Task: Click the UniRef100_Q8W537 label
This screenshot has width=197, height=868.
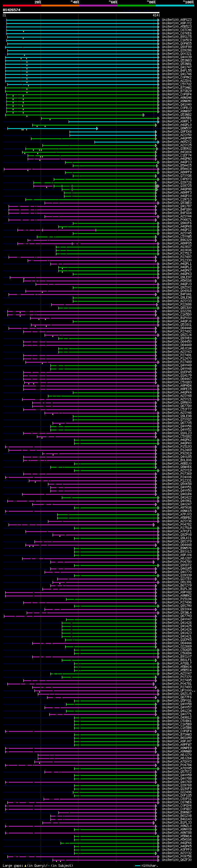Action: [177, 128]
